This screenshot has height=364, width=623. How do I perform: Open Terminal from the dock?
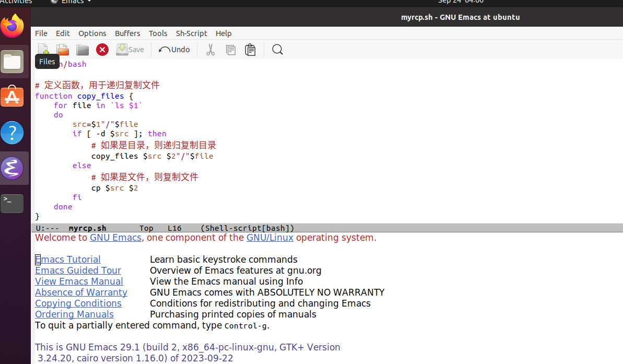tap(13, 204)
